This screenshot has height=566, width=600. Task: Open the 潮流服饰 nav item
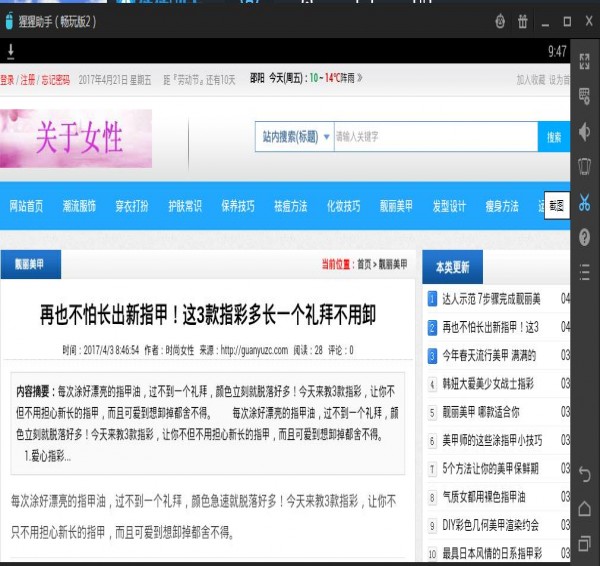click(79, 206)
